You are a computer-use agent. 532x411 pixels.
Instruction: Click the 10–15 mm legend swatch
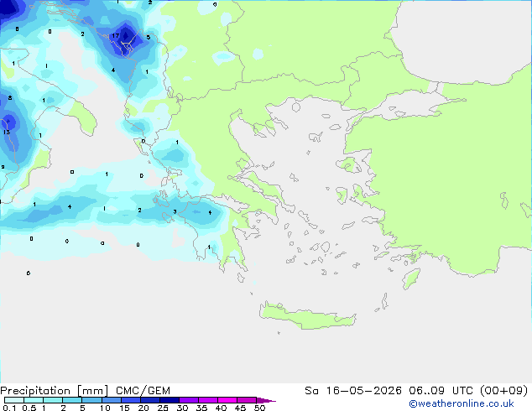click(x=111, y=400)
